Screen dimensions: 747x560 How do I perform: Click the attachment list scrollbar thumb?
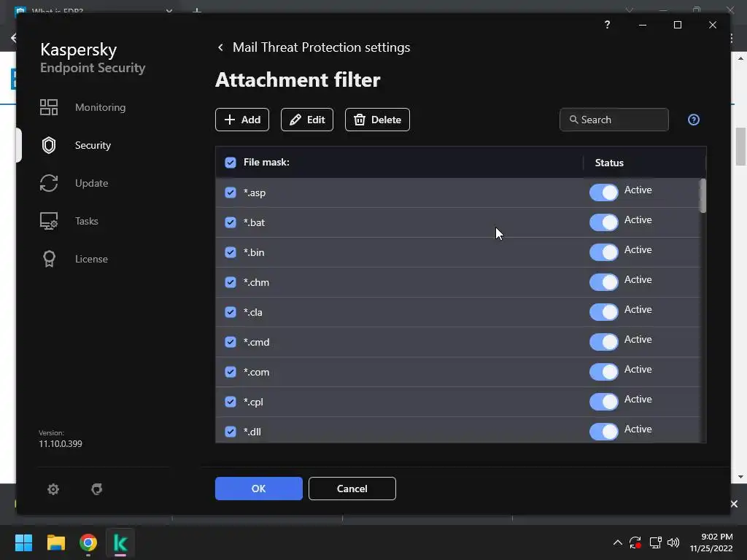point(703,195)
